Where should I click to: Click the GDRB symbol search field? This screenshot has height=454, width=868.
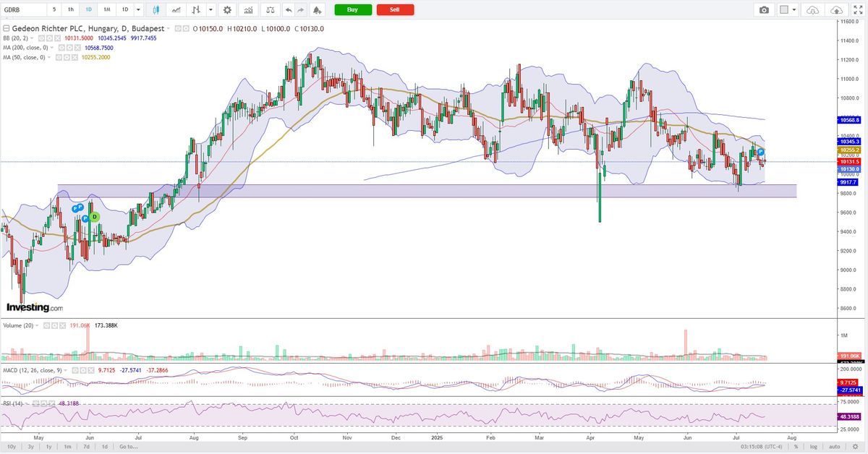click(22, 10)
